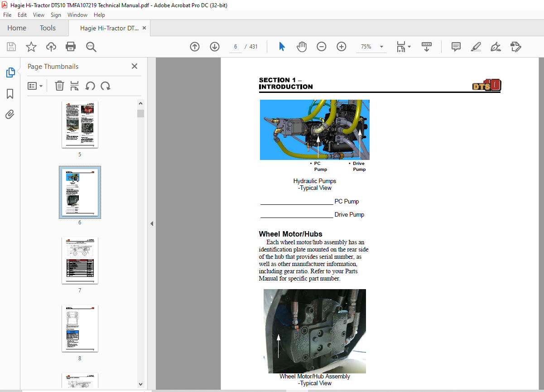
Task: Open the File menu
Action: click(x=8, y=15)
